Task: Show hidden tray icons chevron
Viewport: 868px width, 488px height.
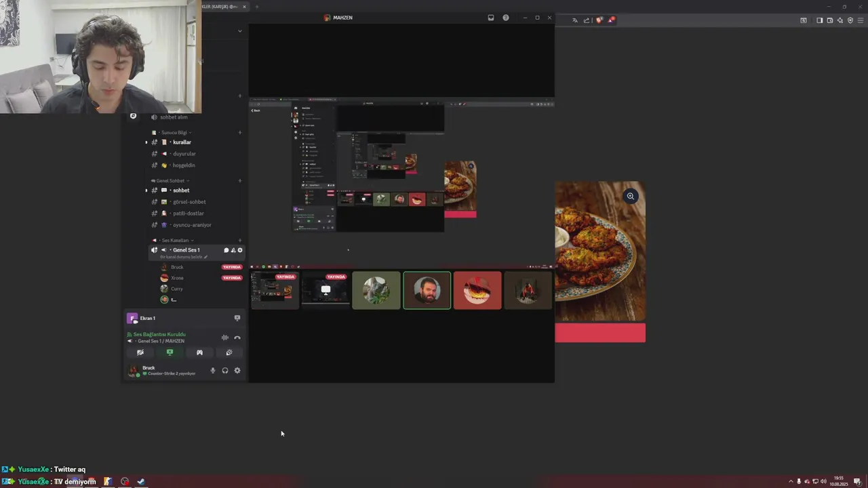Action: click(791, 482)
